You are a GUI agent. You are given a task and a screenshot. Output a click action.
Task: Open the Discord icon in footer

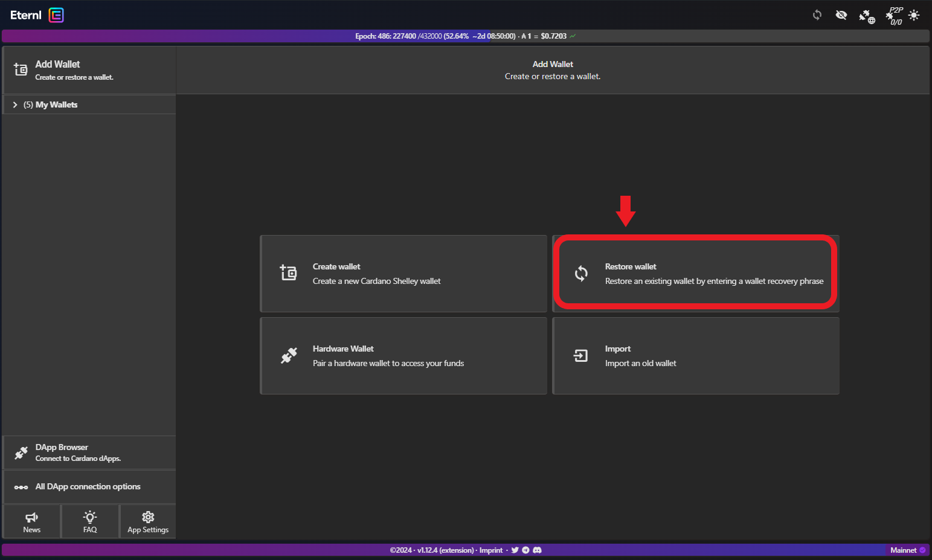537,550
